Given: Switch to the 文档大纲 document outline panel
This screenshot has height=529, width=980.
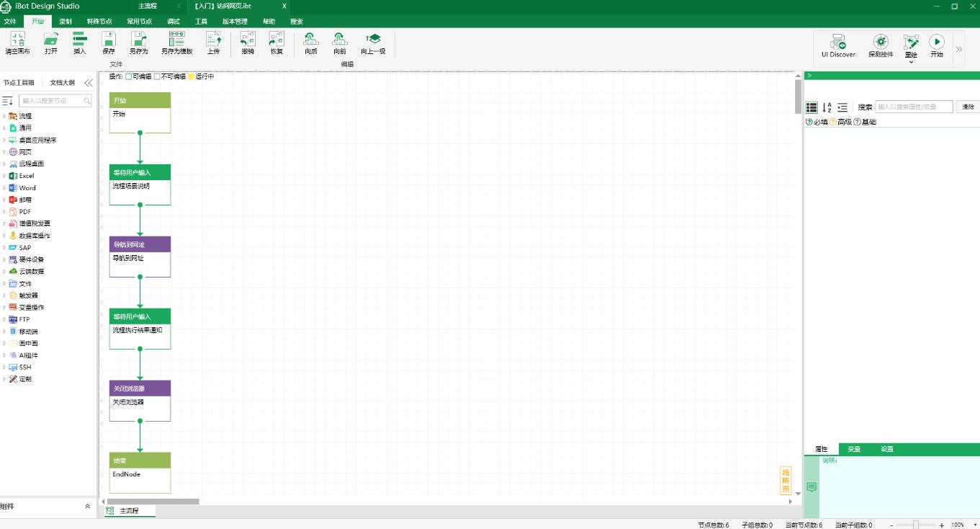Looking at the screenshot, I should 62,83.
